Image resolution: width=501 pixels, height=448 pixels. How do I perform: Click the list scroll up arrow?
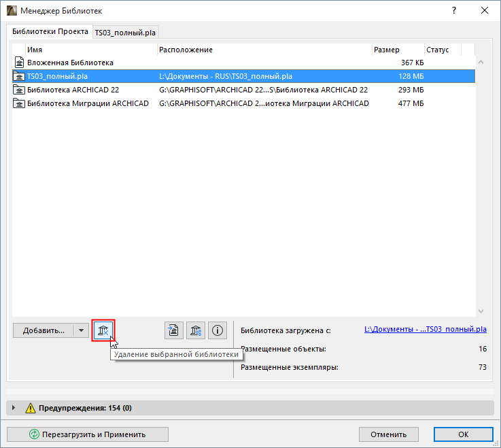tap(481, 62)
